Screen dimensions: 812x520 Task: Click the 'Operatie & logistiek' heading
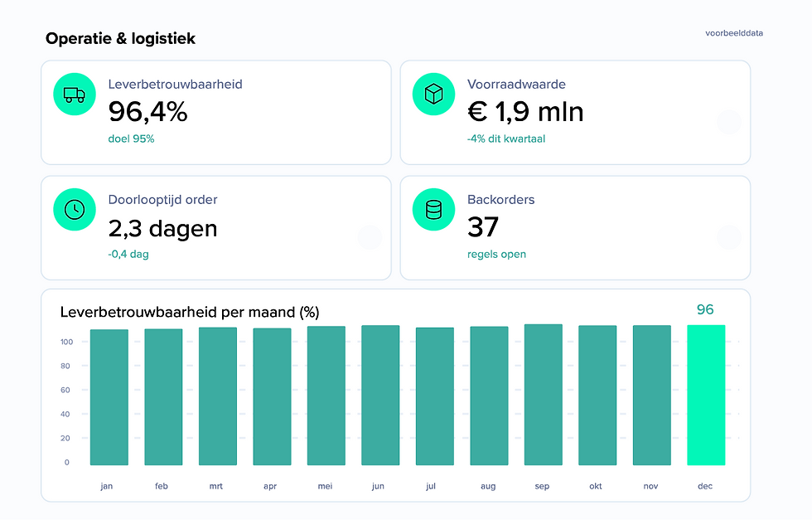click(x=121, y=38)
